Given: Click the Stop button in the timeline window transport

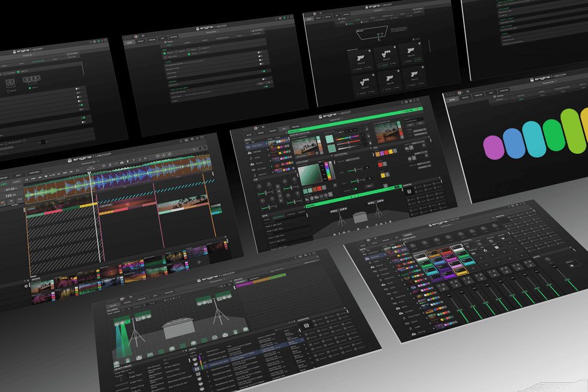Looking at the screenshot, I should tap(46, 176).
